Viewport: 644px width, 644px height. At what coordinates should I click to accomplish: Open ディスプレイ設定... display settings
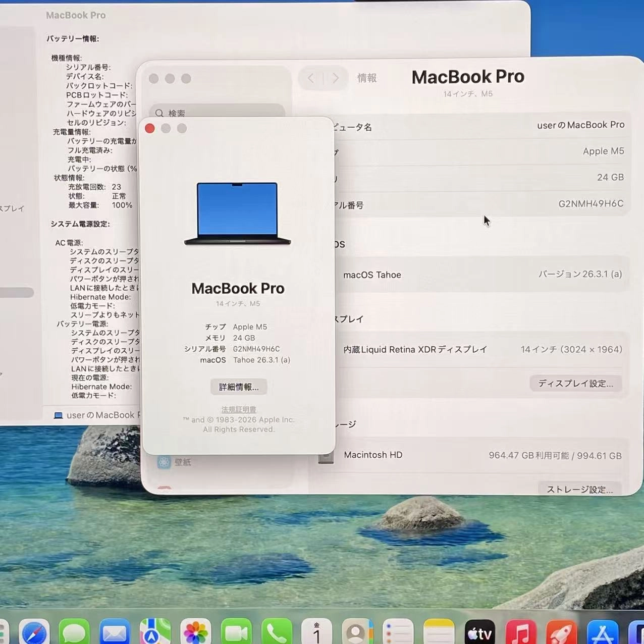pos(576,384)
